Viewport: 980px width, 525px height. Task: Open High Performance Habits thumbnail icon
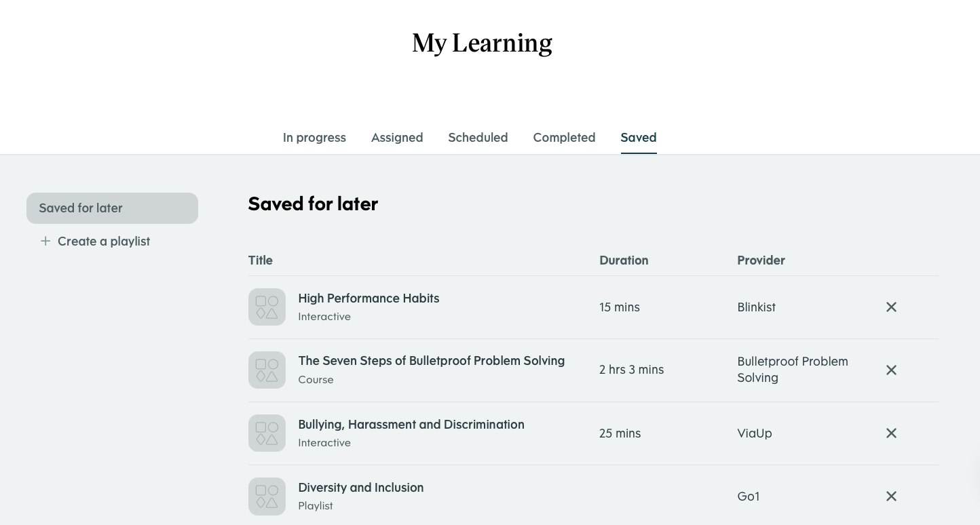pos(267,307)
